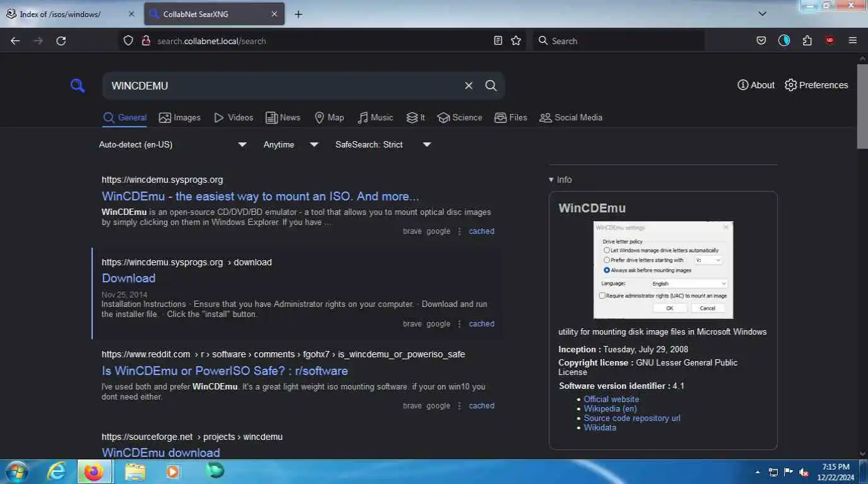The width and height of the screenshot is (868, 484).
Task: Select the Videos category
Action: coord(233,117)
